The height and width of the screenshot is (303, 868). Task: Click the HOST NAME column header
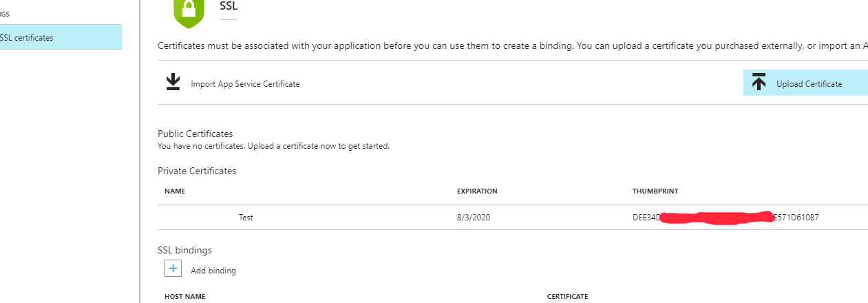point(184,297)
